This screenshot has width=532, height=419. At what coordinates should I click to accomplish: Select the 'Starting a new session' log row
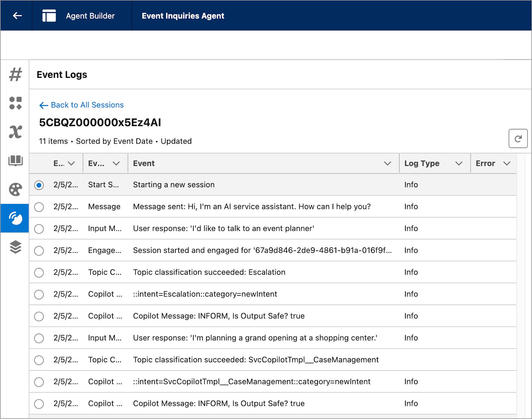[x=173, y=185]
